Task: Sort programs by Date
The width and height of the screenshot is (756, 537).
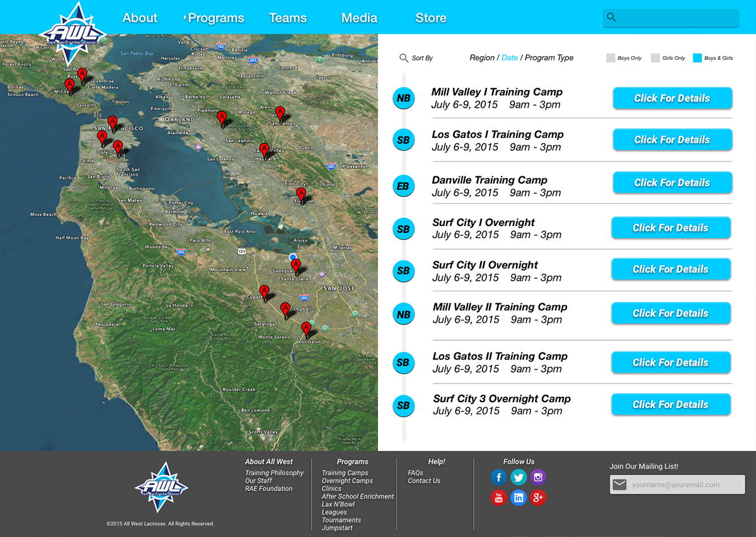Action: (510, 58)
